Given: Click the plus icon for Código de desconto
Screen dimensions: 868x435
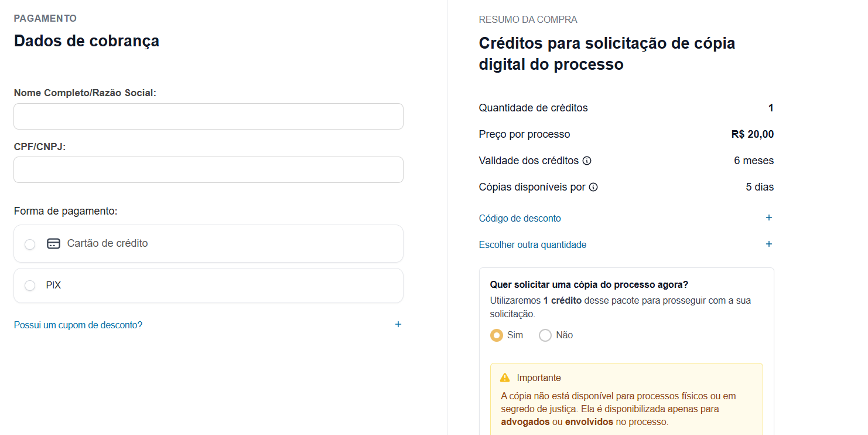Looking at the screenshot, I should pyautogui.click(x=769, y=217).
